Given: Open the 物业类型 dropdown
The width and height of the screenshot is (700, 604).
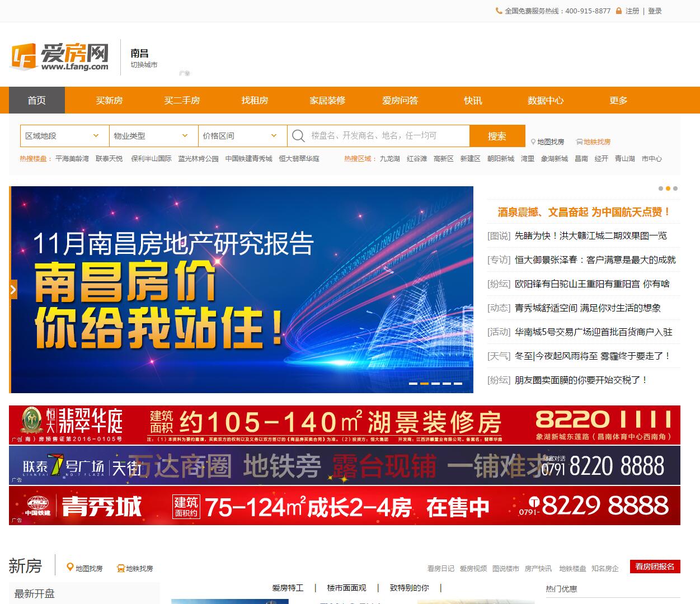Looking at the screenshot, I should click(153, 136).
